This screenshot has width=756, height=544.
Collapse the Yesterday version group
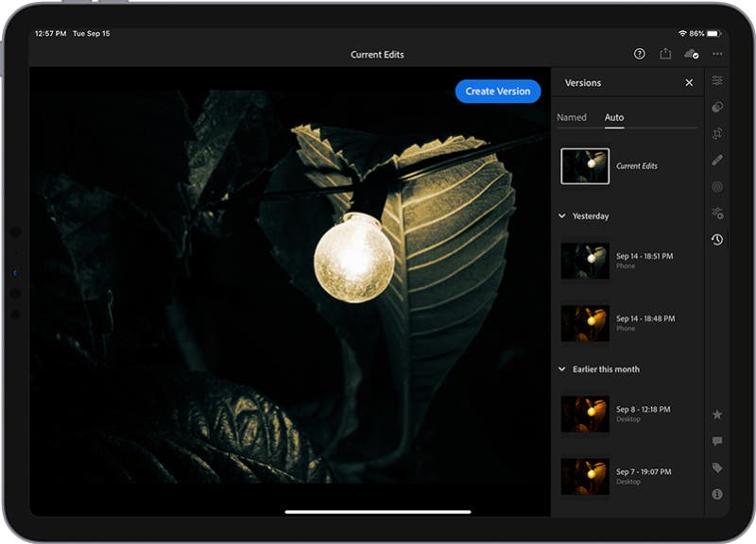tap(560, 216)
